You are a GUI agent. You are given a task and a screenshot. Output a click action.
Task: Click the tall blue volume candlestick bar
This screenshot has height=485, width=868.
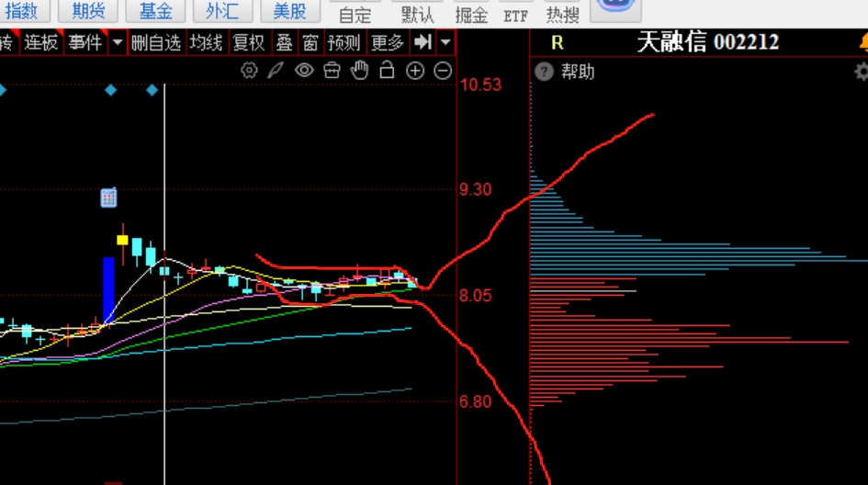point(108,290)
